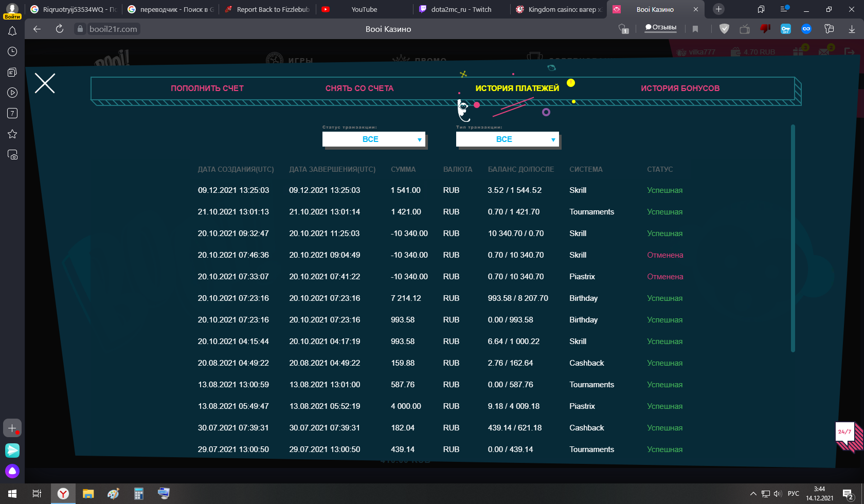
Task: Open the calculator app in the taskbar
Action: point(138,494)
